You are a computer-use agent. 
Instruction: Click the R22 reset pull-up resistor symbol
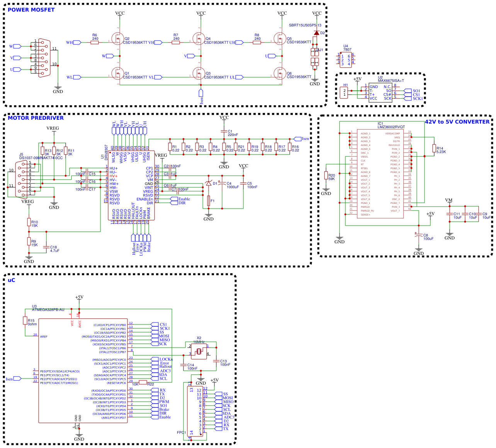[x=143, y=382]
